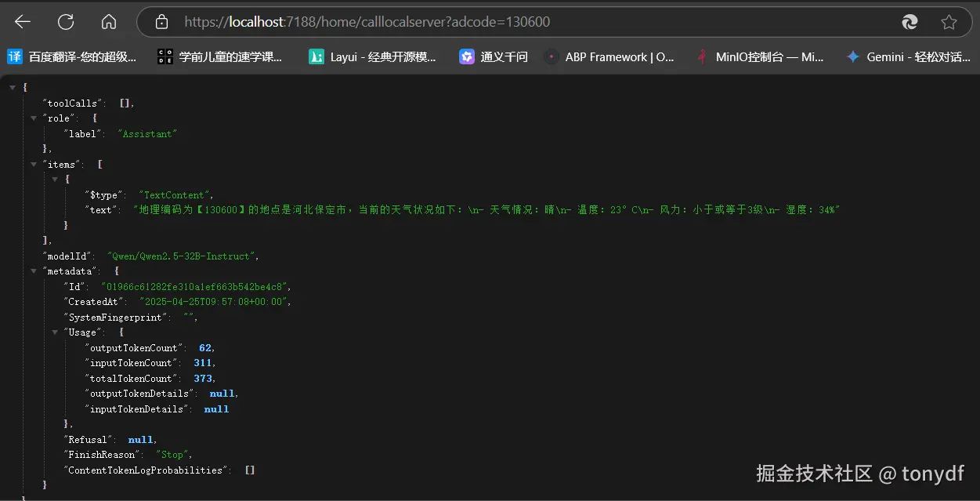Click the Gemini sparkle favicon

pyautogui.click(x=853, y=56)
